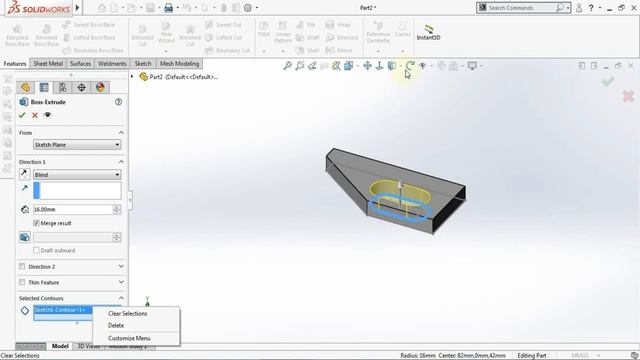Enable the Thin Feature checkbox

pos(22,282)
